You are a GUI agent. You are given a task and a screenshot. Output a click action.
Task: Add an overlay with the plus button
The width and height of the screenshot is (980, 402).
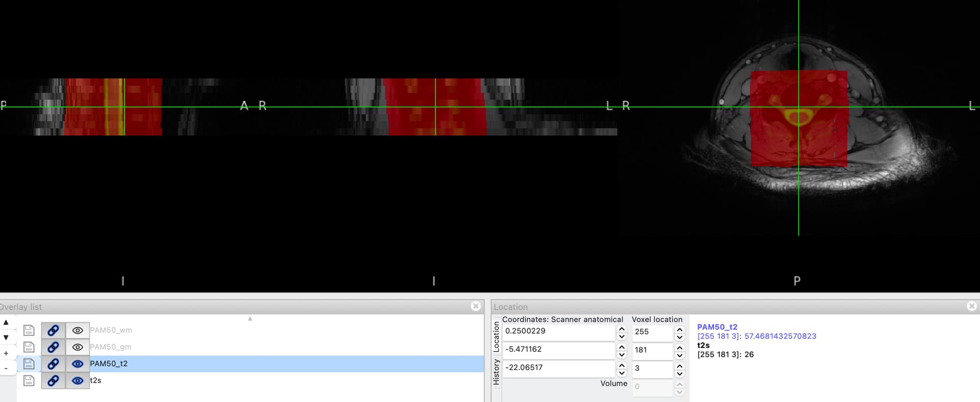(6, 353)
